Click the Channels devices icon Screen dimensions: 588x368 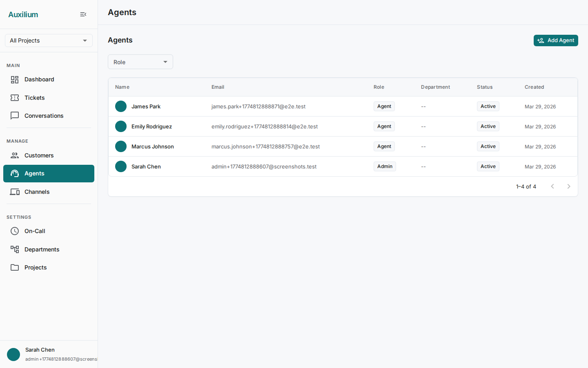pos(15,192)
